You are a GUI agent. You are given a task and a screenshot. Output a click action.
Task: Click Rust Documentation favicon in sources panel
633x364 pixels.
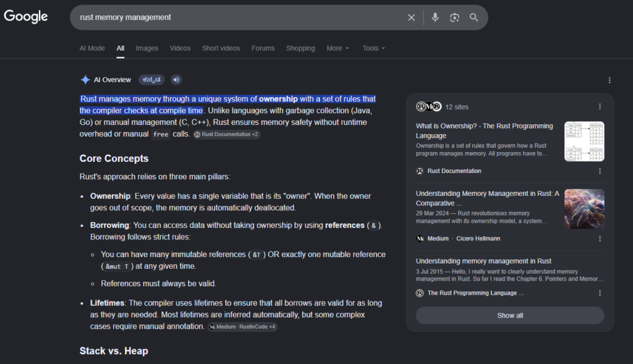click(420, 171)
